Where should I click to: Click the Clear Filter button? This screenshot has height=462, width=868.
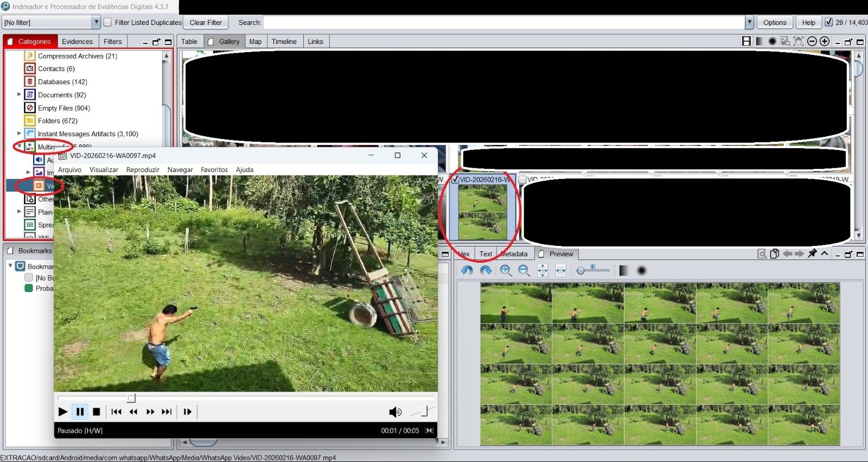pyautogui.click(x=206, y=22)
